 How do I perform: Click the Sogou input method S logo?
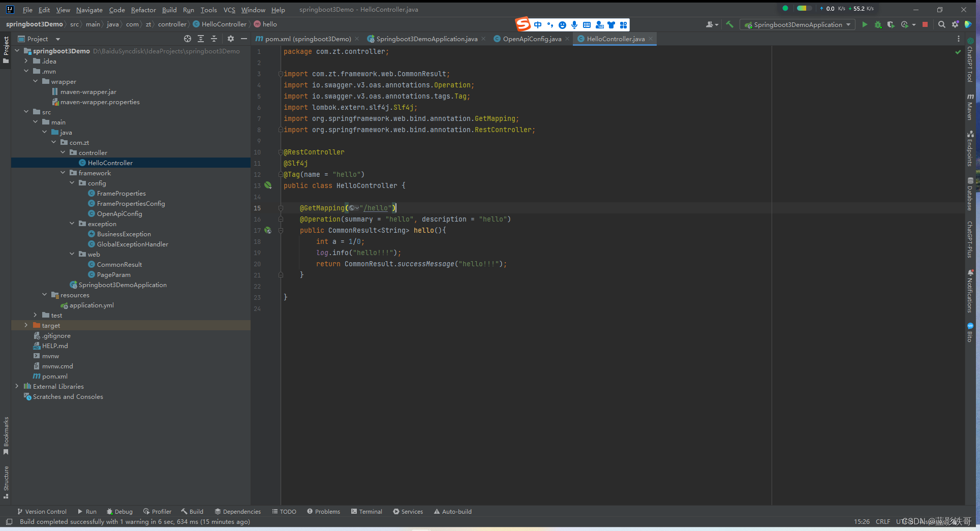point(523,24)
